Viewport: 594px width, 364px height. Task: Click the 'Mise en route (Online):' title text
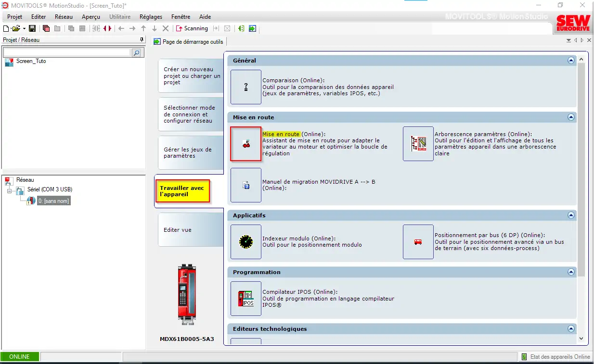[x=294, y=134]
